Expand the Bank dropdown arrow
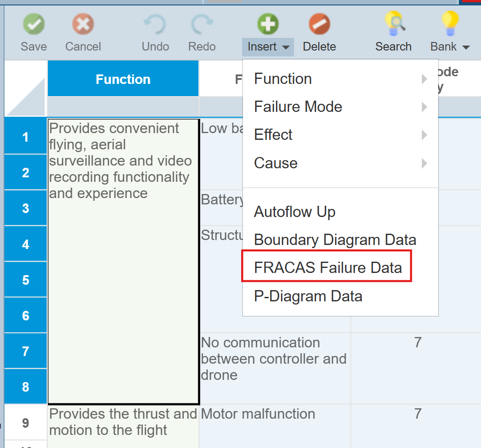Image resolution: width=481 pixels, height=448 pixels. (467, 47)
